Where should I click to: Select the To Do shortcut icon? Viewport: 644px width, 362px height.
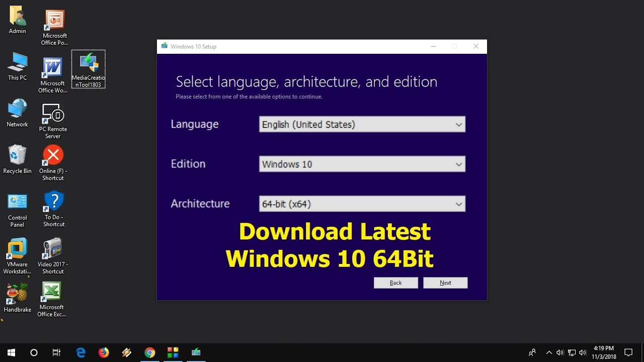[x=54, y=209]
